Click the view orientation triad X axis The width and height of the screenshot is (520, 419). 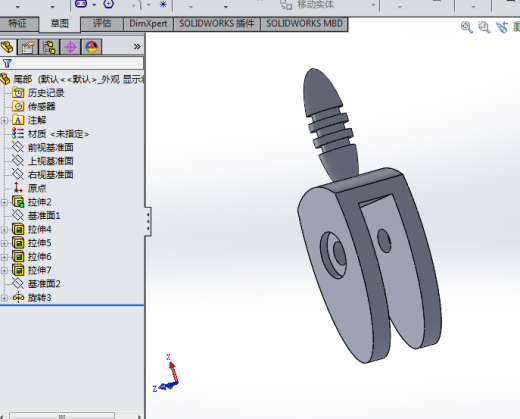point(173,369)
